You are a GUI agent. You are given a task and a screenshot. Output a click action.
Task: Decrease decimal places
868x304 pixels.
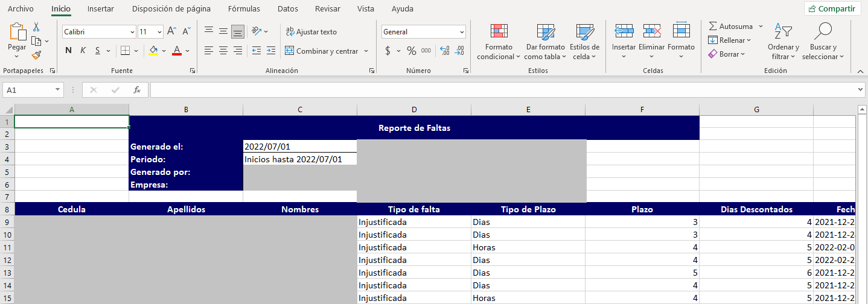point(459,51)
